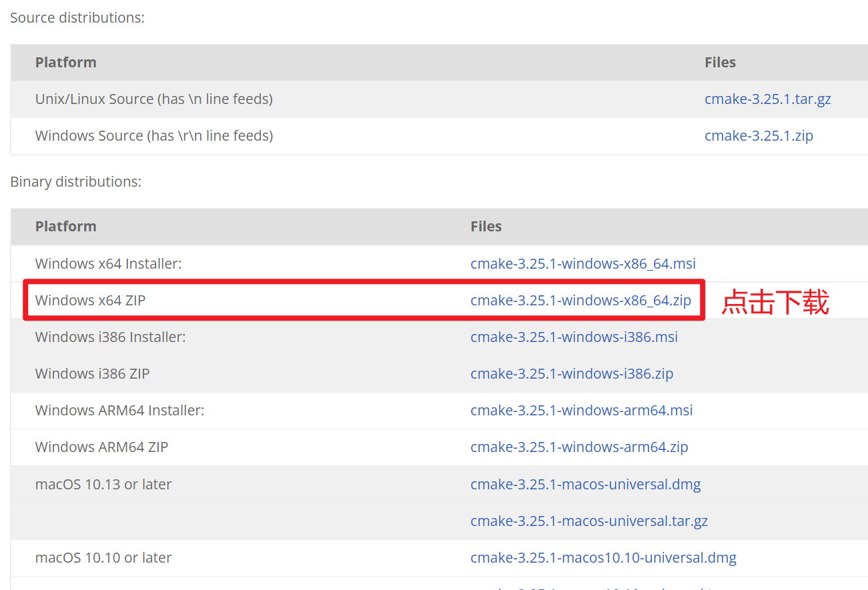Download cmake-3.25.1.tar.gz source archive

pyautogui.click(x=768, y=99)
